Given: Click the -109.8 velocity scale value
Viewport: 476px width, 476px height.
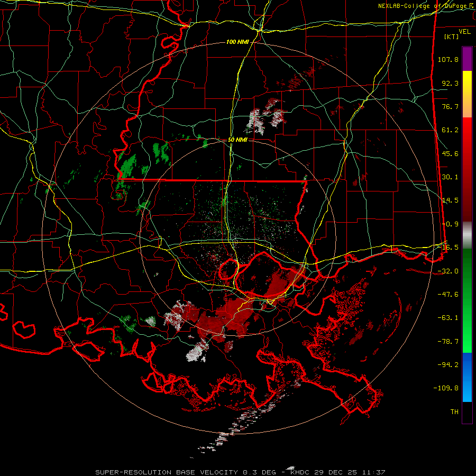Looking at the screenshot, I should [x=446, y=388].
